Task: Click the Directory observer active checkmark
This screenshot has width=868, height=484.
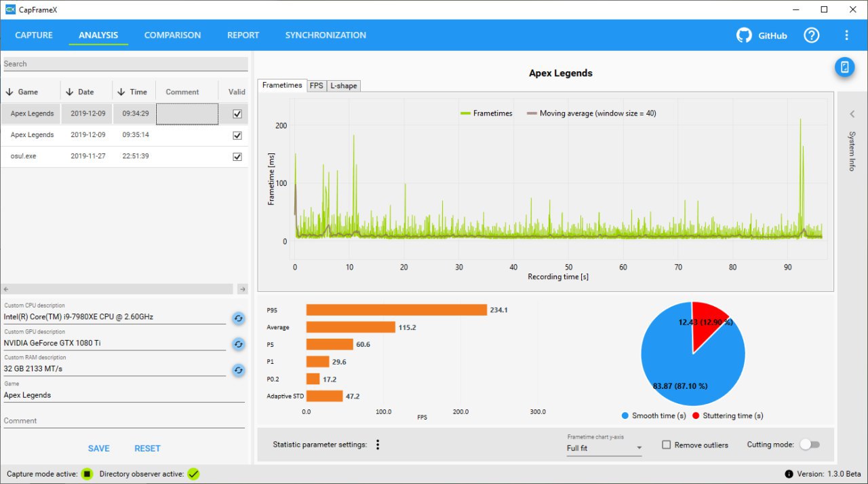Action: [193, 474]
